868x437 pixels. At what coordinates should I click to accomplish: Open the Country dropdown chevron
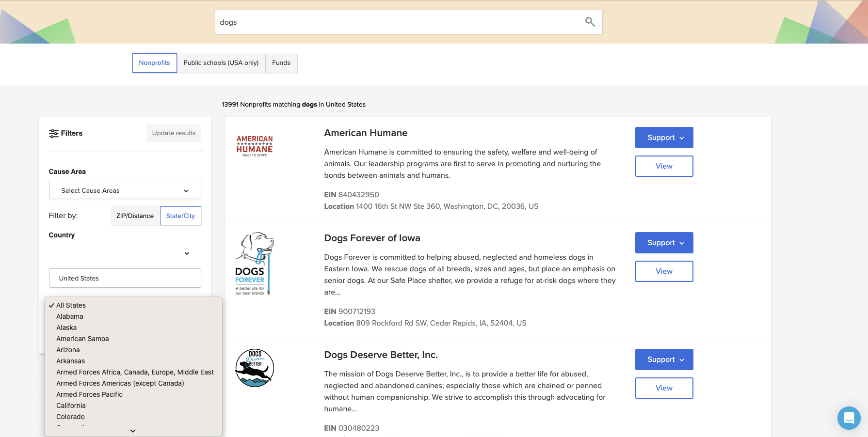tap(187, 253)
